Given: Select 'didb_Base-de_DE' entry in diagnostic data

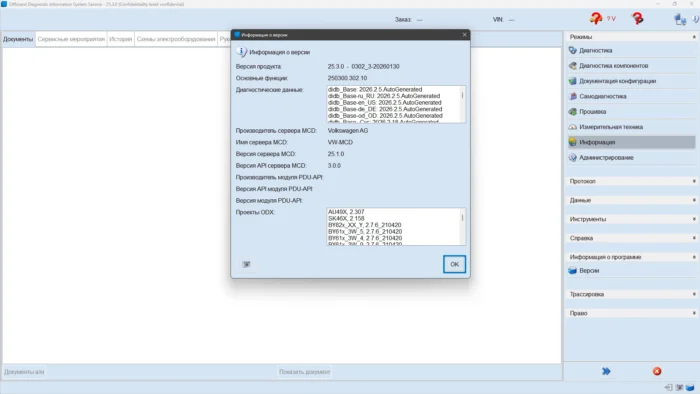Looking at the screenshot, I should click(385, 109).
